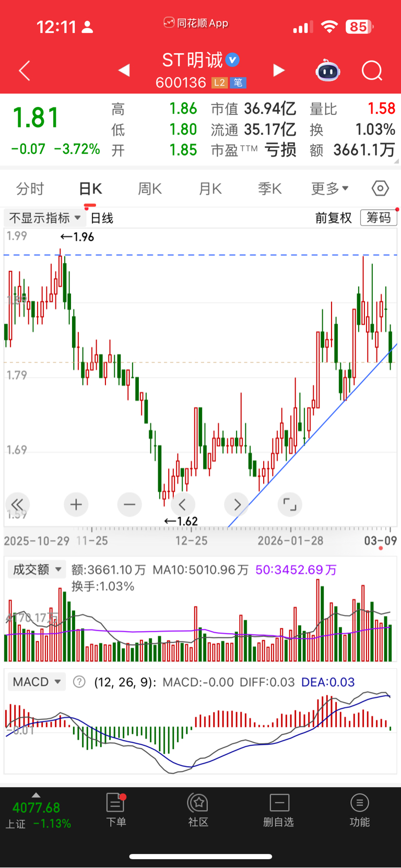This screenshot has height=868, width=401.
Task: Tap the purple 50:3452.69万 average text
Action: coord(296,569)
